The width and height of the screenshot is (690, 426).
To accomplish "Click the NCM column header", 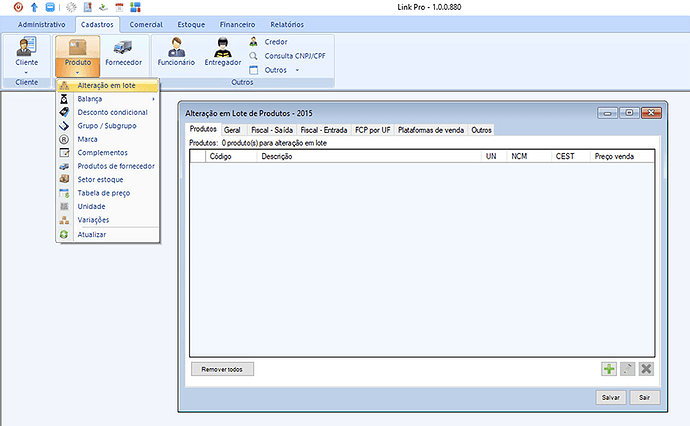I will tap(529, 156).
